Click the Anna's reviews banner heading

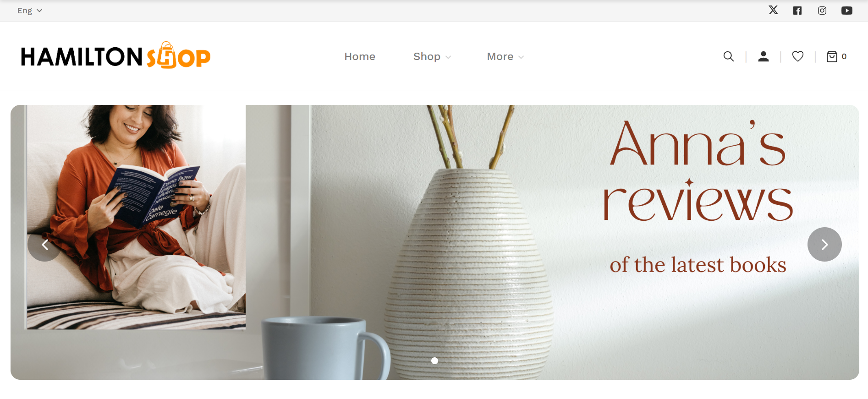tap(698, 170)
